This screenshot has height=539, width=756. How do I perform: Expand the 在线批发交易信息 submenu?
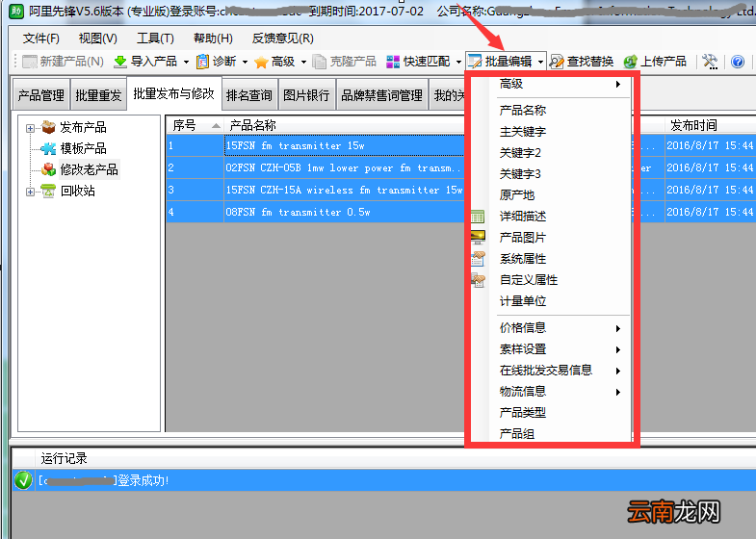click(x=618, y=371)
